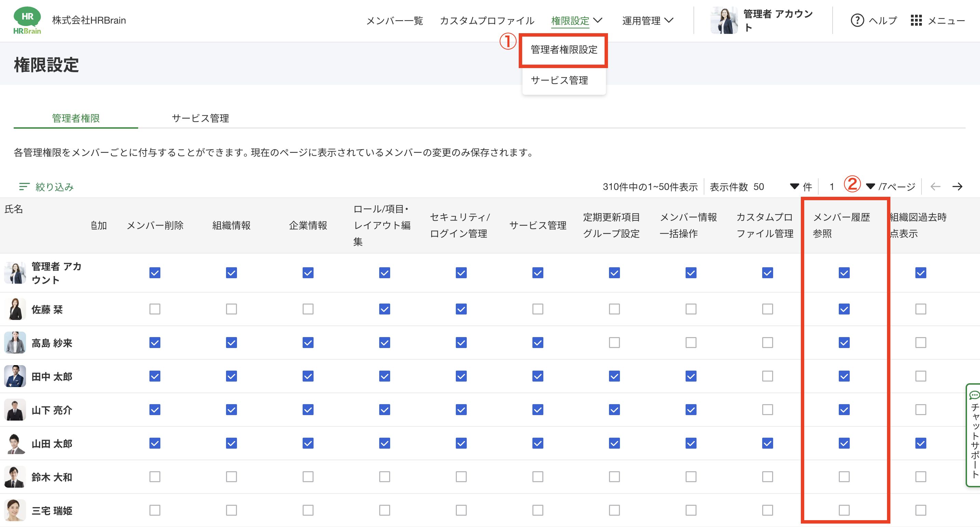Image resolution: width=980 pixels, height=527 pixels.
Task: Go to next page arrow
Action: pyautogui.click(x=957, y=187)
